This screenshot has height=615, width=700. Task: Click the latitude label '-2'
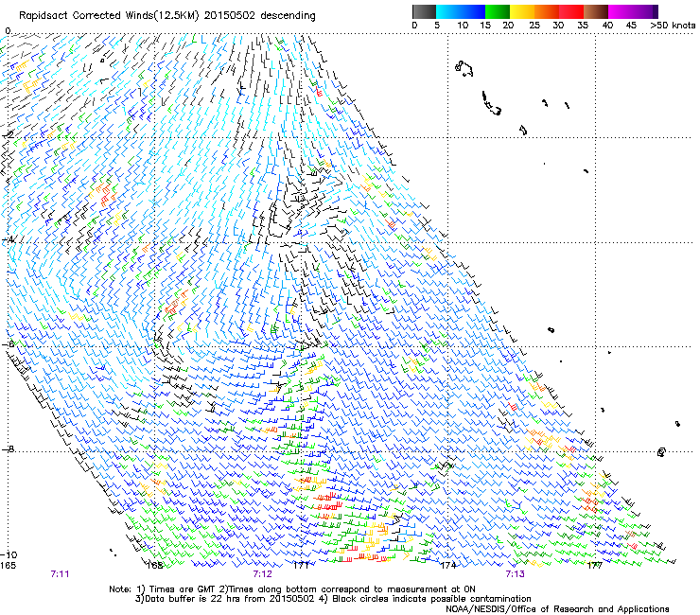[x=8, y=134]
